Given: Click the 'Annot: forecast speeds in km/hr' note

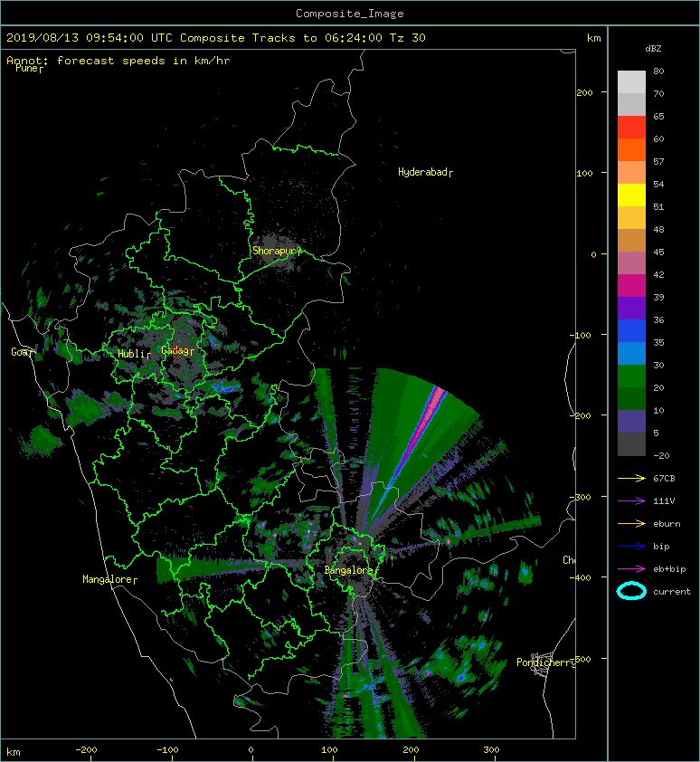Looking at the screenshot, I should (x=118, y=61).
